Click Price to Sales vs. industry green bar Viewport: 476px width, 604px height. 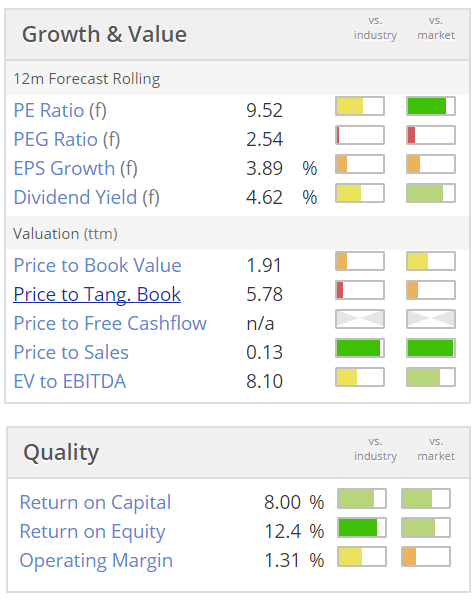tap(360, 348)
